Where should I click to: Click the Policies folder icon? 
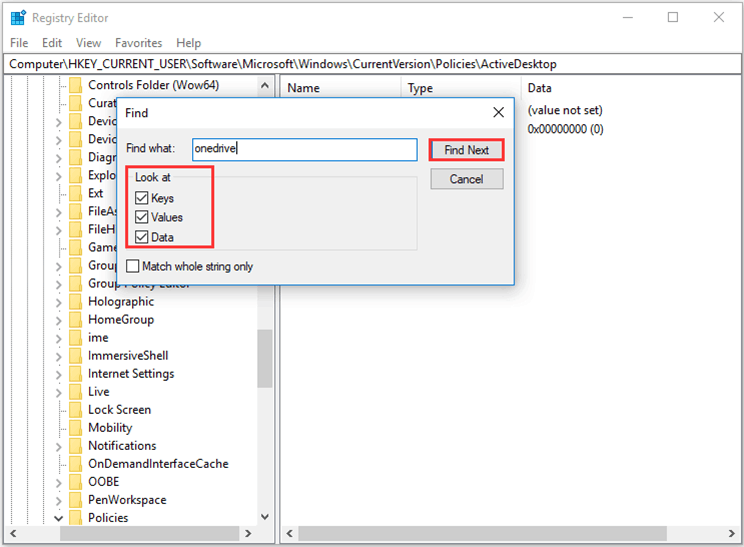coord(75,518)
